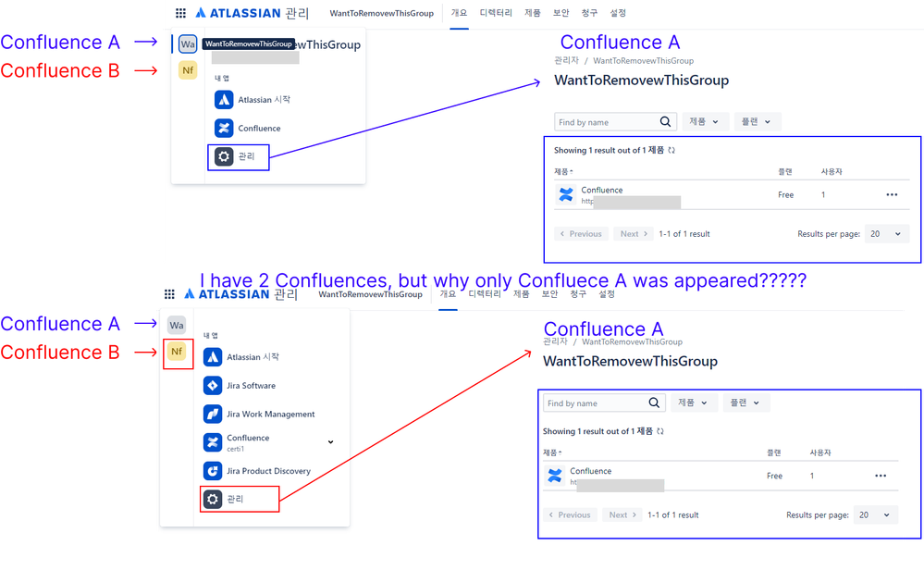924x570 pixels.
Task: Click the 관리자 breadcrumb in upper panel
Action: pos(566,61)
